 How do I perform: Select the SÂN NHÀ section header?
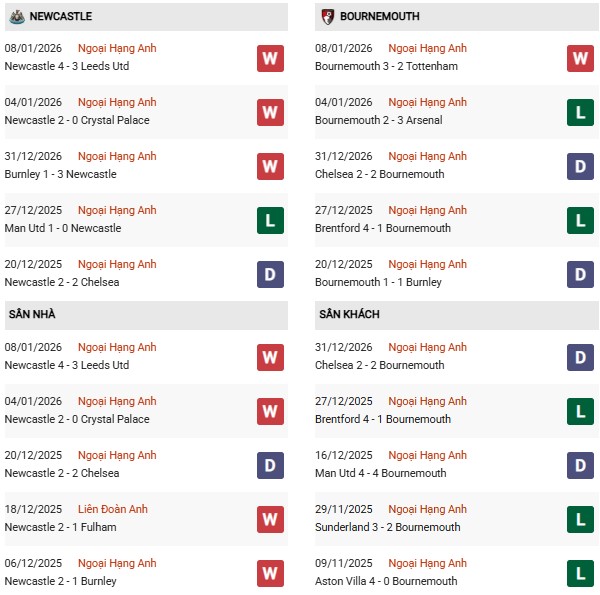pos(32,315)
